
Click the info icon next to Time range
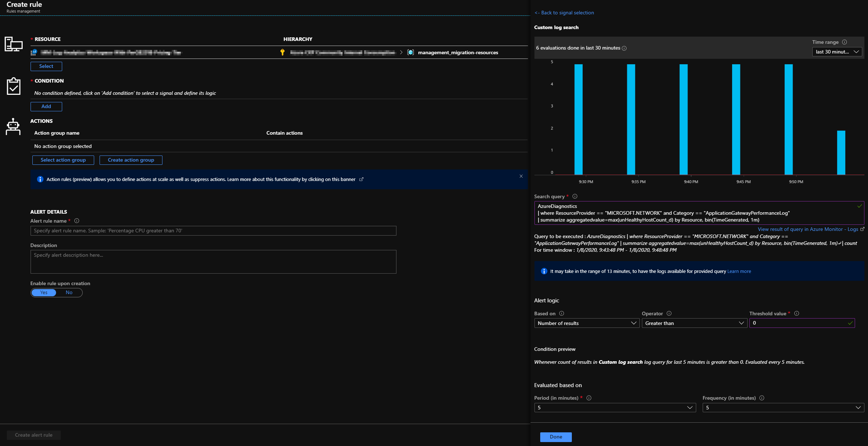(845, 42)
